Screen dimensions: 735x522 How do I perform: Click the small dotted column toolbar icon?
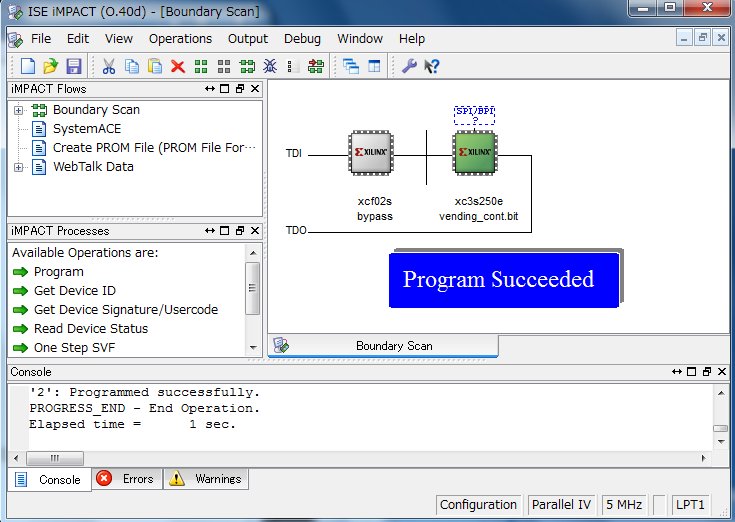(x=291, y=67)
